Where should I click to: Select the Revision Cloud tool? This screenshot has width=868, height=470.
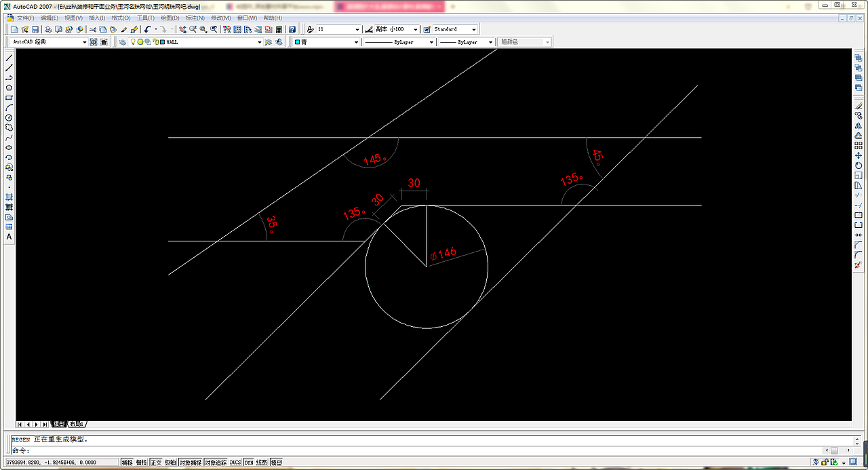click(x=9, y=128)
